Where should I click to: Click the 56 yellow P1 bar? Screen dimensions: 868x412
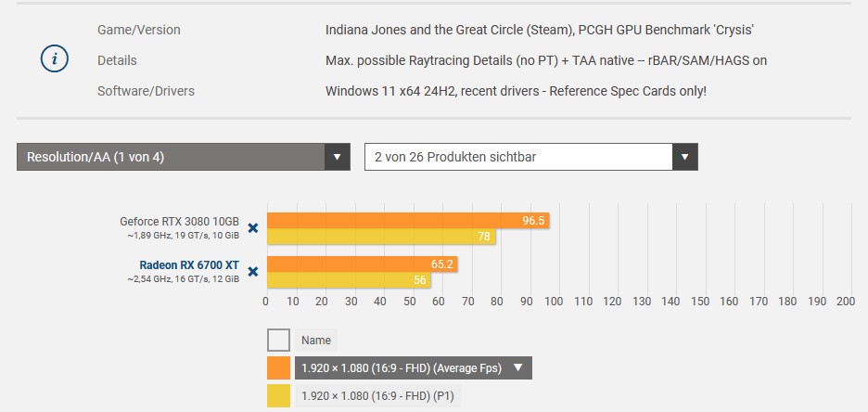tap(349, 280)
